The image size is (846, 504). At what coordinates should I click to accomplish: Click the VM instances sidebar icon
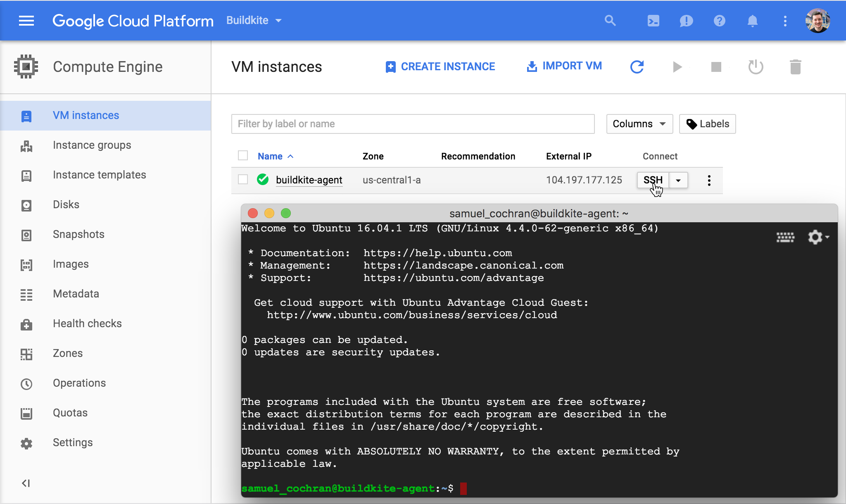[26, 116]
